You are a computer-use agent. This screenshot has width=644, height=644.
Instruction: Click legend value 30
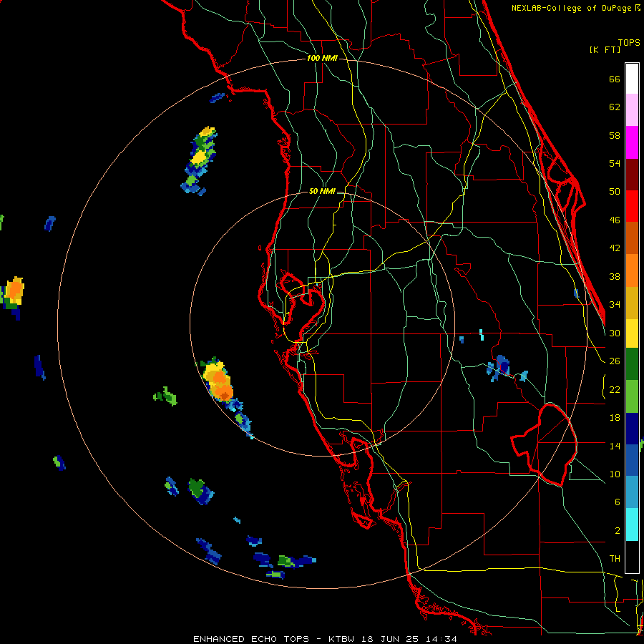point(615,333)
